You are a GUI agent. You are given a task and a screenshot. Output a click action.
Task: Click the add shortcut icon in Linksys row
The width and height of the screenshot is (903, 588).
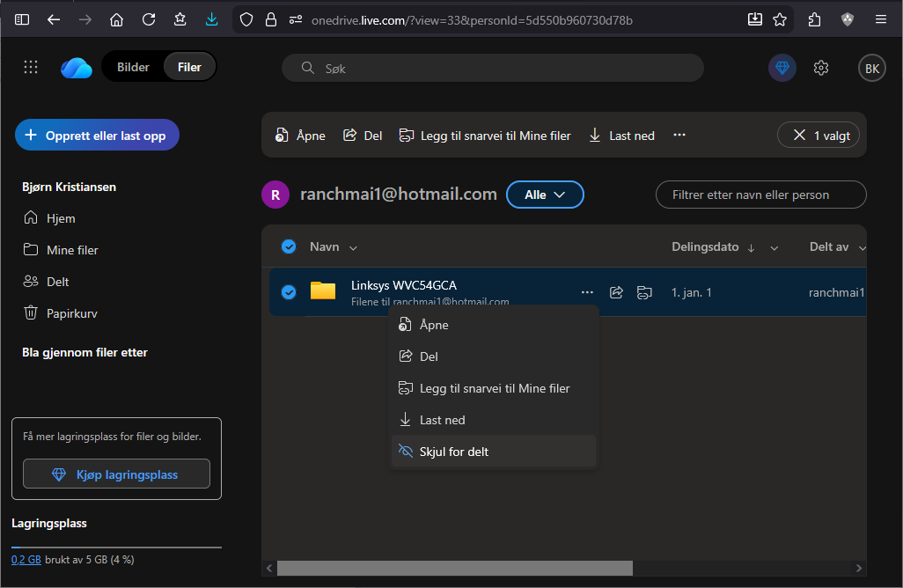pos(644,292)
